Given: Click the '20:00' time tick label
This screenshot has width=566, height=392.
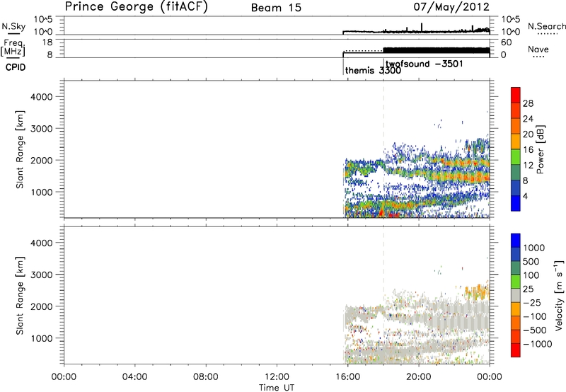Looking at the screenshot, I should tap(419, 377).
